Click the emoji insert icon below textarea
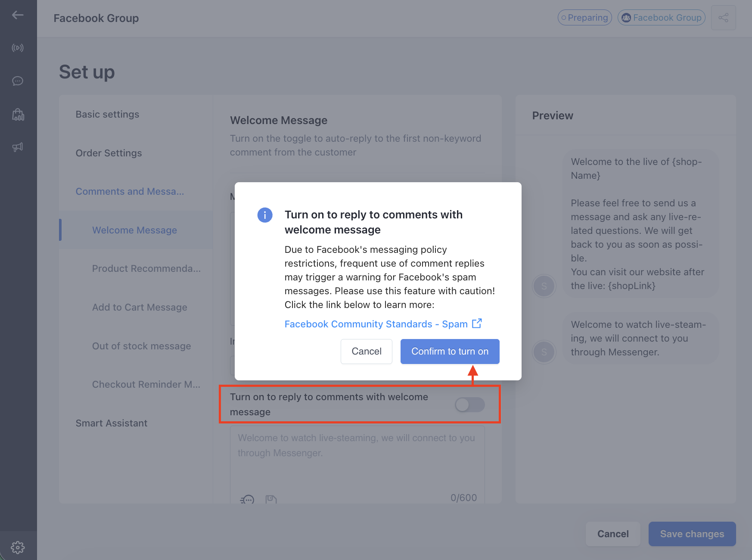The image size is (752, 560). (247, 499)
